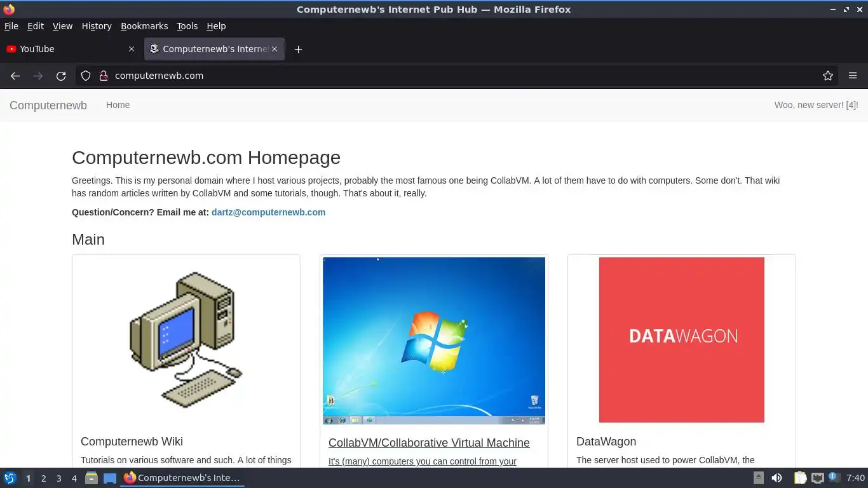868x488 pixels.
Task: Open the Lubuntu application menu icon
Action: click(x=10, y=478)
